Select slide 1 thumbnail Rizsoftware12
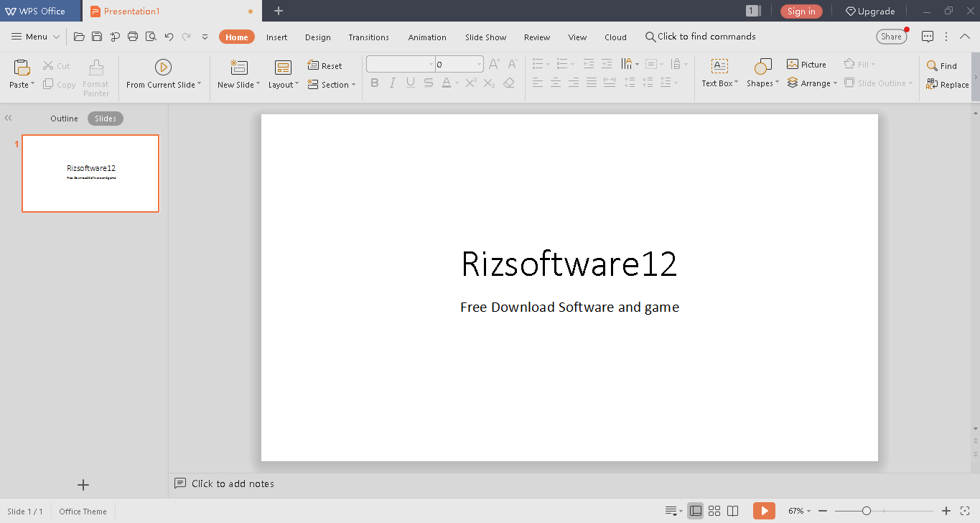 pyautogui.click(x=90, y=173)
